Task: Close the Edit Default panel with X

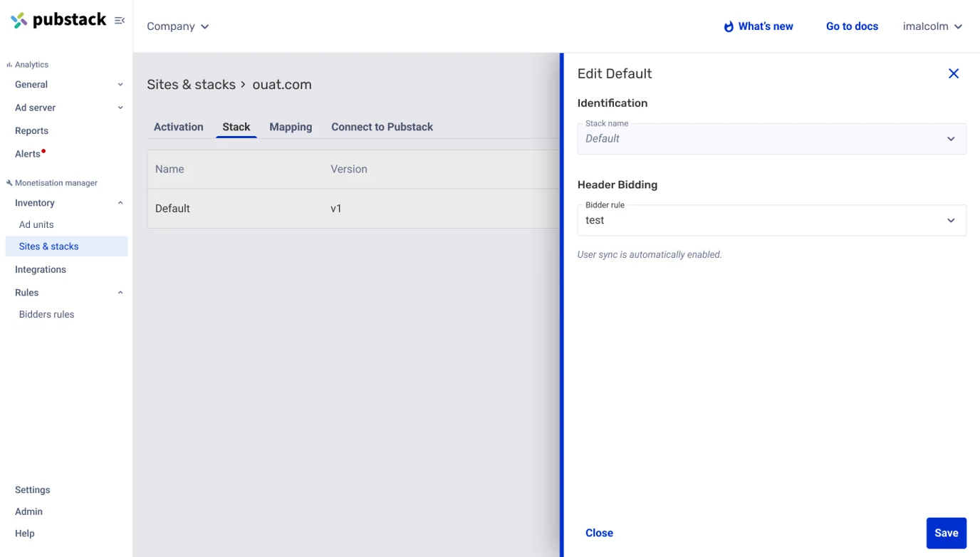Action: point(953,73)
